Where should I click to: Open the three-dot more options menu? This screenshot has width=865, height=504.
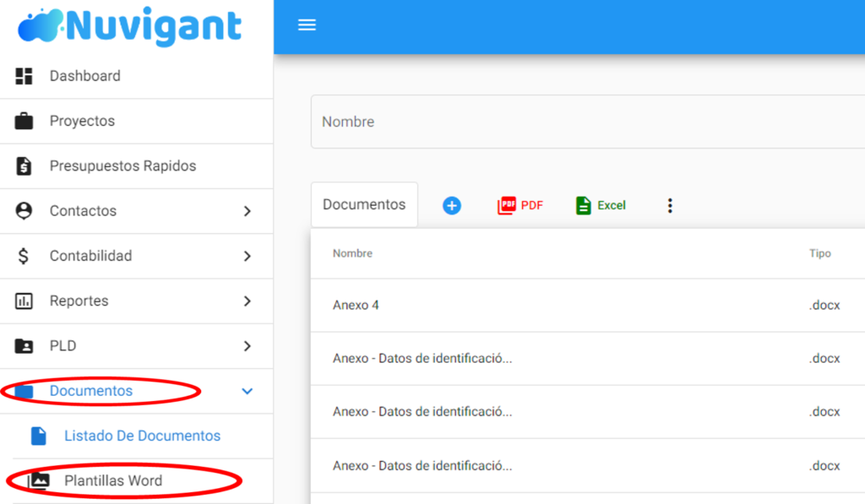click(x=670, y=206)
